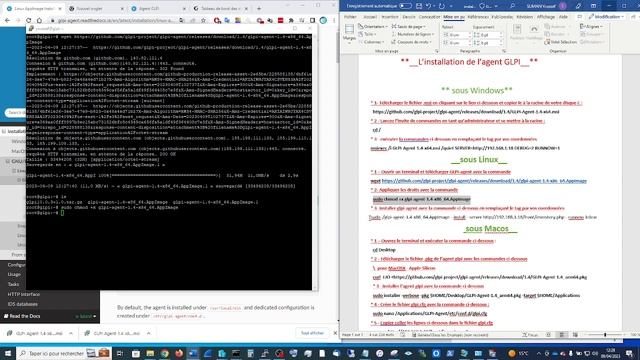
Task: Open first downloaded GLPI-Agent msi file
Action: [x=35, y=333]
